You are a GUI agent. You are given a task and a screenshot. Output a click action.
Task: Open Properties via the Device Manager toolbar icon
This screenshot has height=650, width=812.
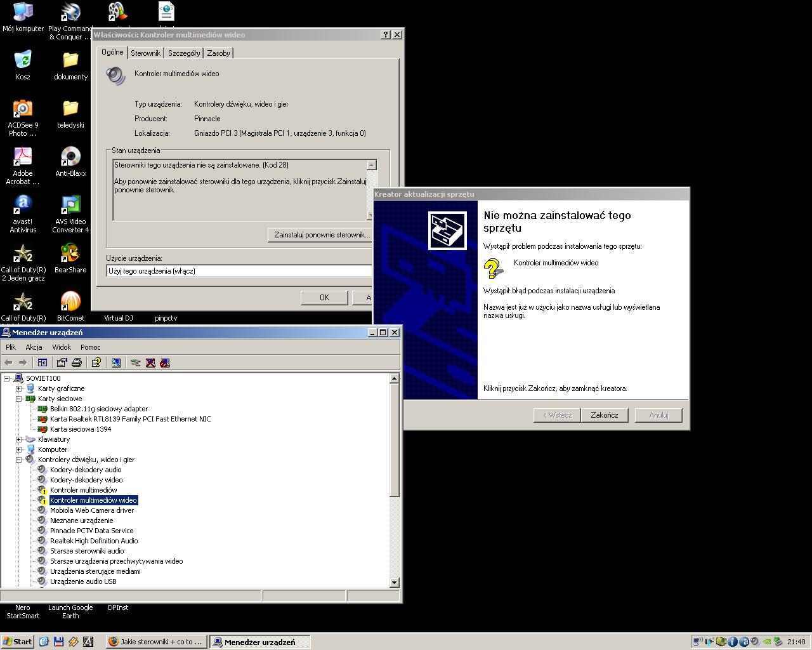(62, 362)
